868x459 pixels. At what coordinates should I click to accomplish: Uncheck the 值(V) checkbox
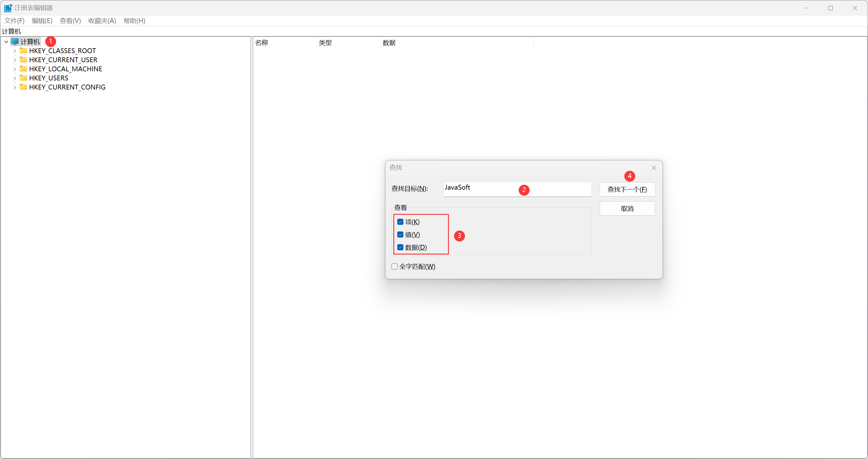[400, 235]
